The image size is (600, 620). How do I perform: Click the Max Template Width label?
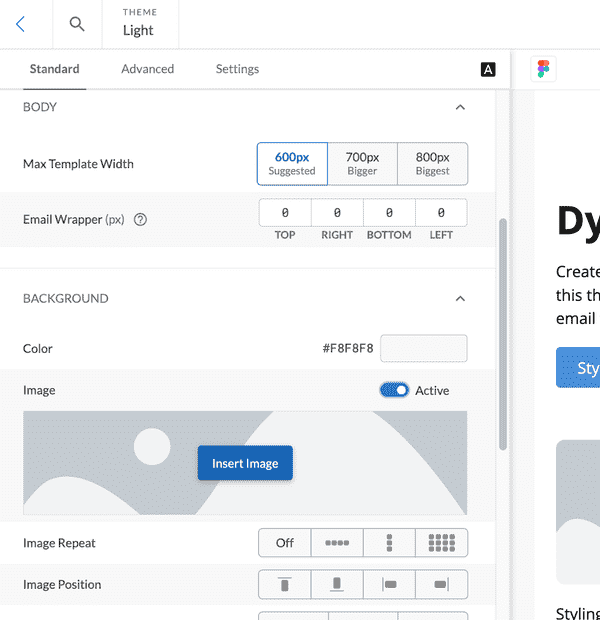(x=78, y=164)
